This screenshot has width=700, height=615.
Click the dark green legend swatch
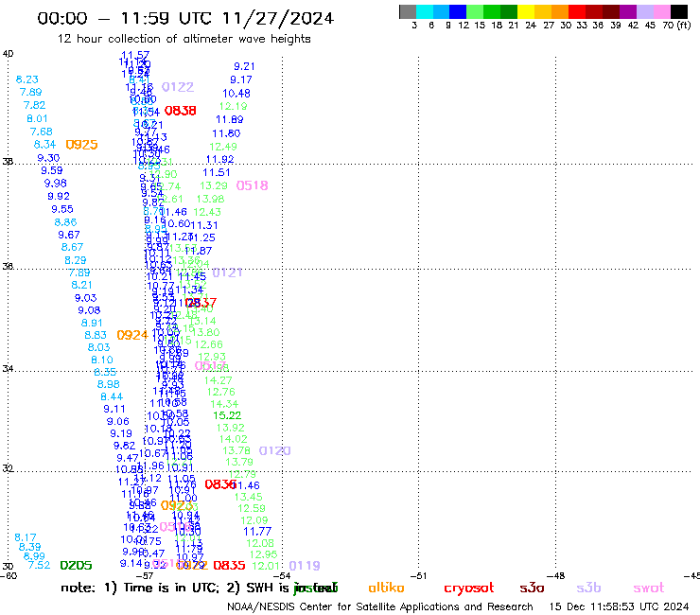point(509,11)
